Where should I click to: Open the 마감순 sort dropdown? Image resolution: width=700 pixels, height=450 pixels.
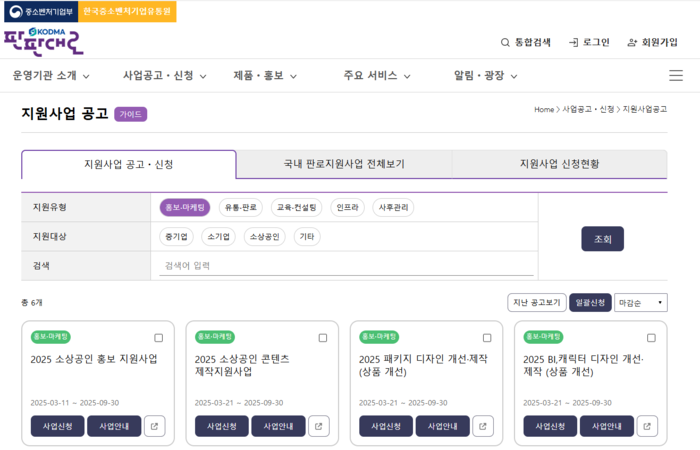640,303
